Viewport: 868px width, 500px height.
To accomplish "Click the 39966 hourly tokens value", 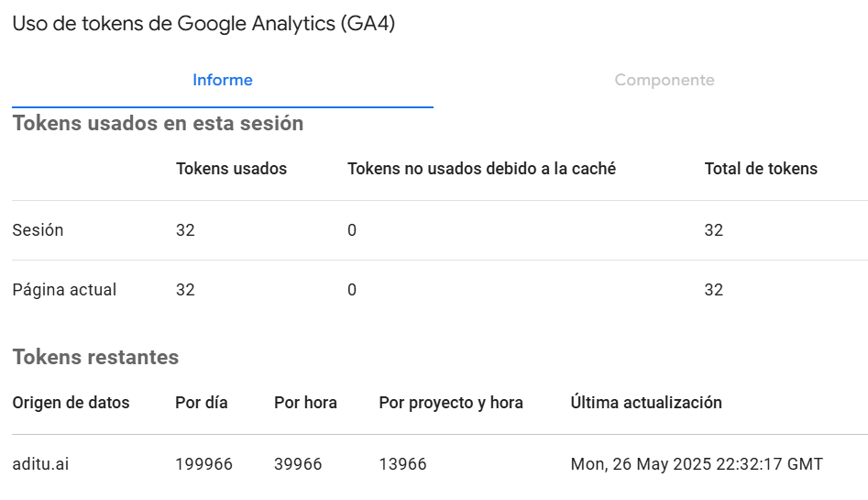I will click(x=298, y=464).
